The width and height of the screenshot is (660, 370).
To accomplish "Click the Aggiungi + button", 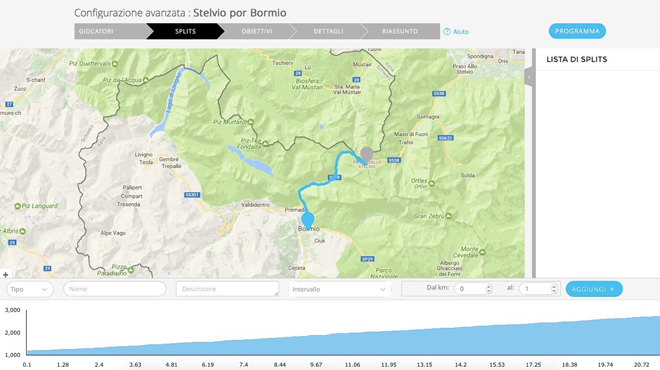I will click(x=594, y=289).
